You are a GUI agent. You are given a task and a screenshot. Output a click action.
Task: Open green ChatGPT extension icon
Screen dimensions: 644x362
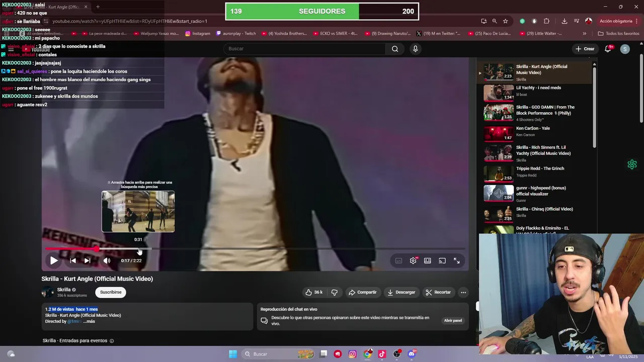pyautogui.click(x=632, y=164)
